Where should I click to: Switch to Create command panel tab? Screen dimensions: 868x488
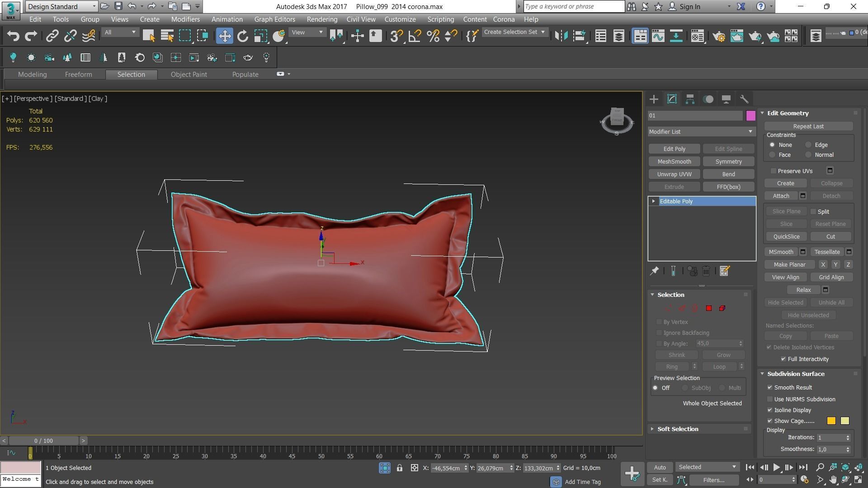point(654,99)
